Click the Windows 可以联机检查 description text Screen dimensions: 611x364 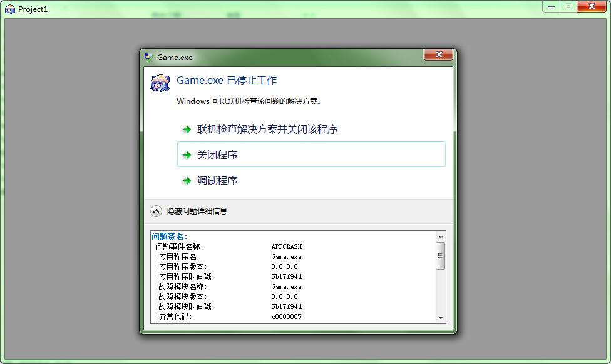tap(249, 101)
